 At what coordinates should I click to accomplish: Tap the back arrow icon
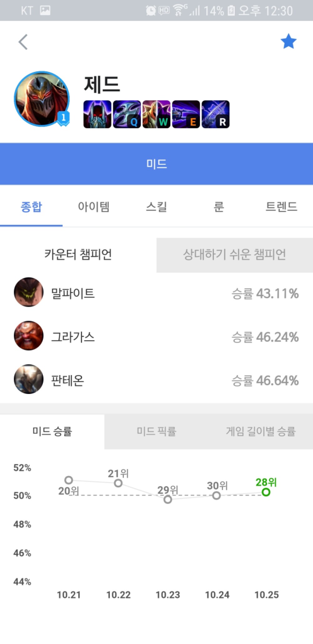23,42
